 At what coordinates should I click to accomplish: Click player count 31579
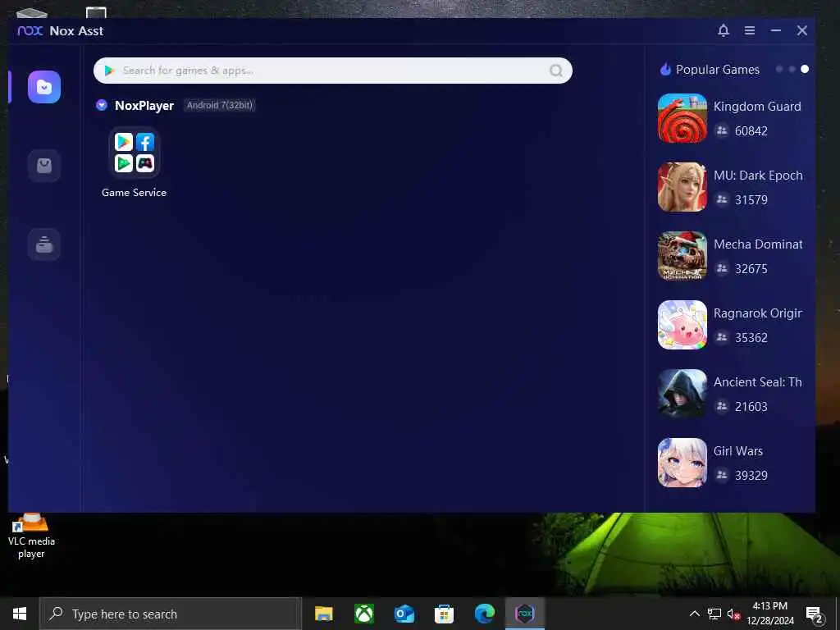click(x=751, y=200)
